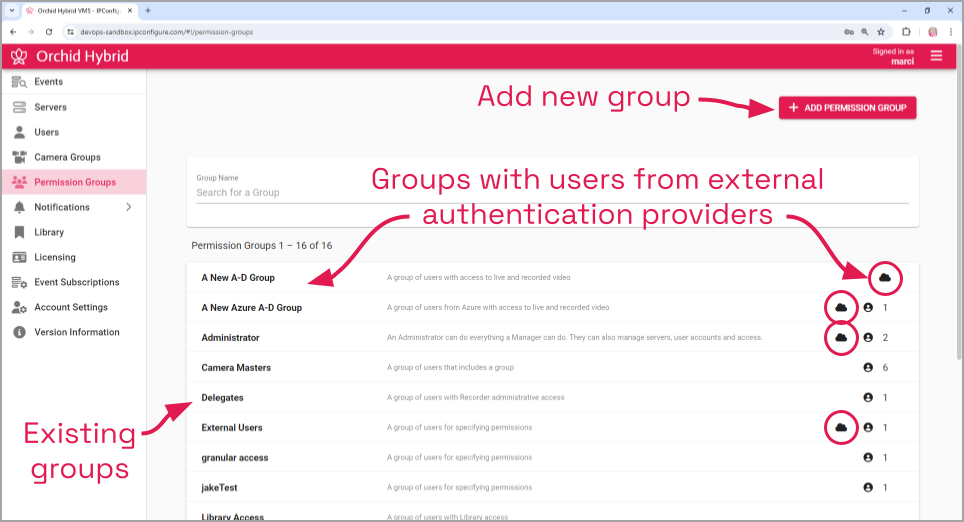The image size is (964, 522).
Task: Open a new browser tab with plus
Action: 148,10
